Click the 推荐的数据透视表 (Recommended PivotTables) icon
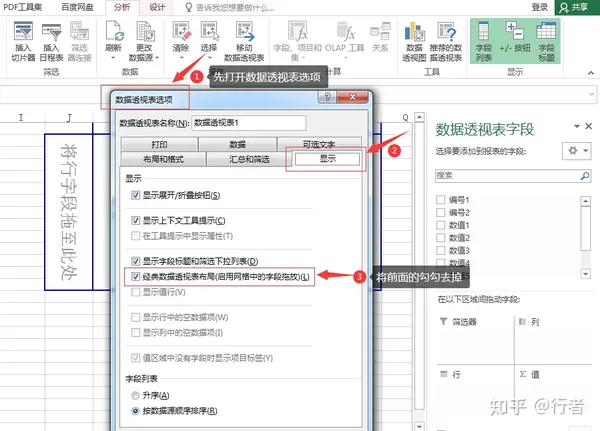Screen dimensions: 600x431 tap(447, 31)
